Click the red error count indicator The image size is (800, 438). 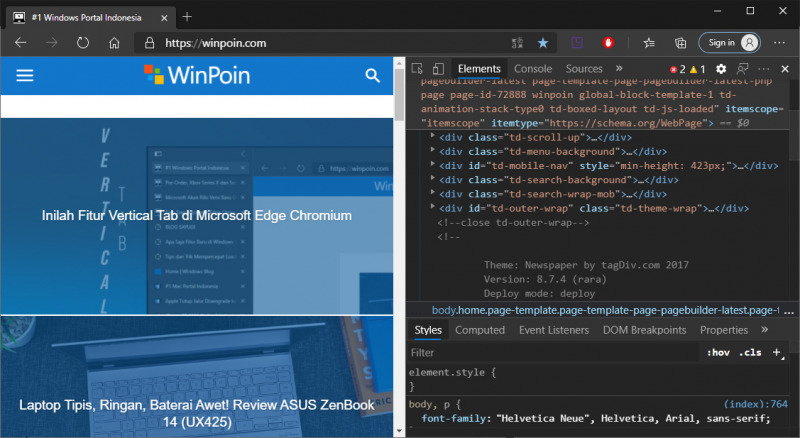[678, 69]
